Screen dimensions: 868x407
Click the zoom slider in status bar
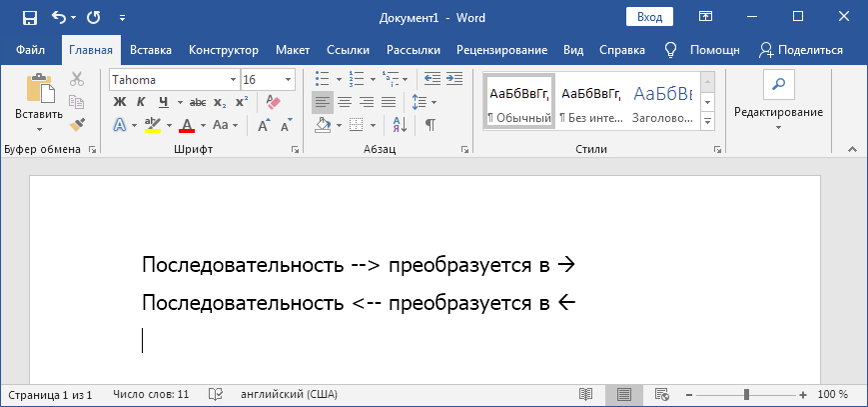747,395
